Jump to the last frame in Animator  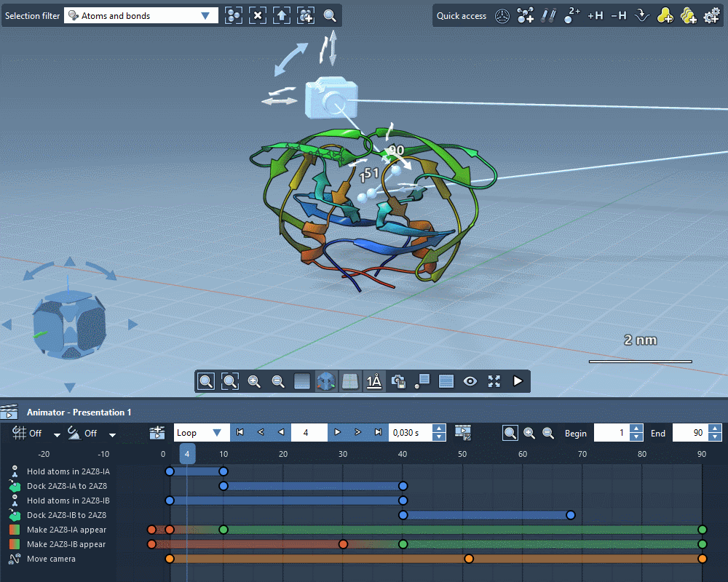tap(378, 433)
